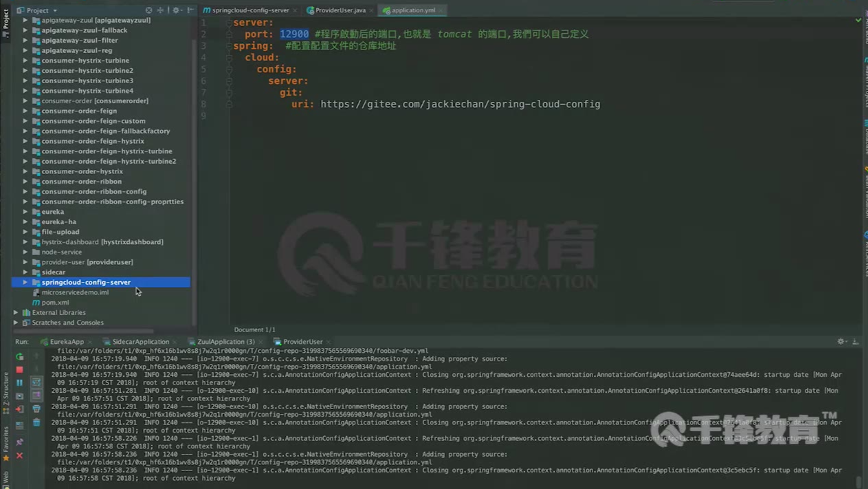Clear console with the trash icon
Viewport: 868px width, 489px height.
(36, 422)
